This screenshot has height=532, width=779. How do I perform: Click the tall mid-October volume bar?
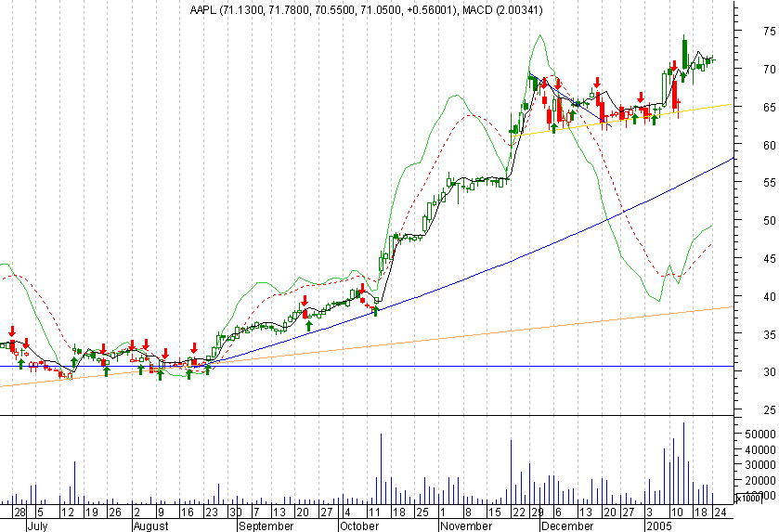click(x=381, y=469)
